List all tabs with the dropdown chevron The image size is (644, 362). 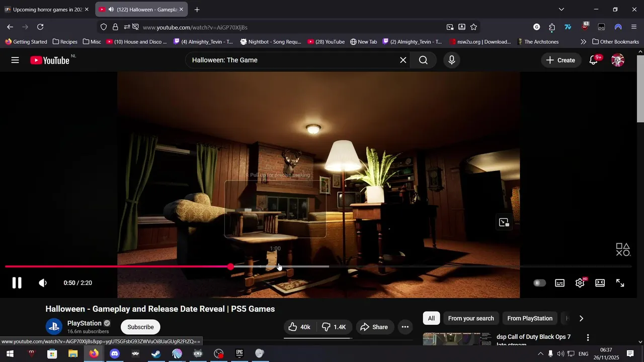(561, 10)
